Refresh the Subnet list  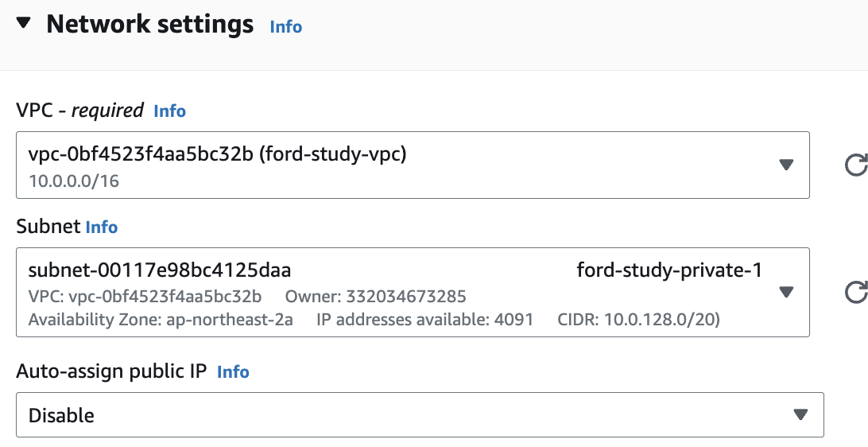point(856,293)
